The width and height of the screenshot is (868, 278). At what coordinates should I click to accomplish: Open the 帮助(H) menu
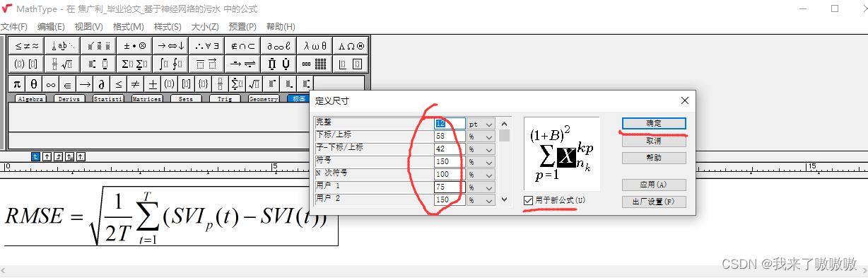pos(281,27)
